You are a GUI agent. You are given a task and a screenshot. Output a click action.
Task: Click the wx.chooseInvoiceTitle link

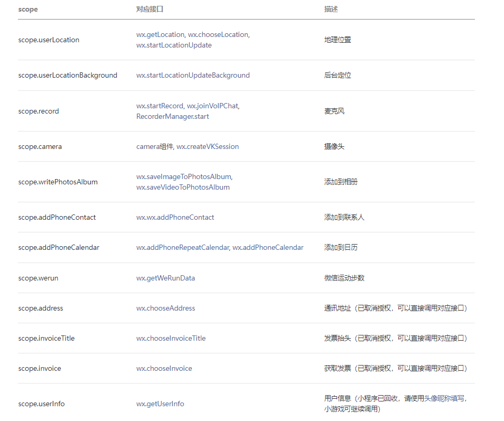coord(171,339)
